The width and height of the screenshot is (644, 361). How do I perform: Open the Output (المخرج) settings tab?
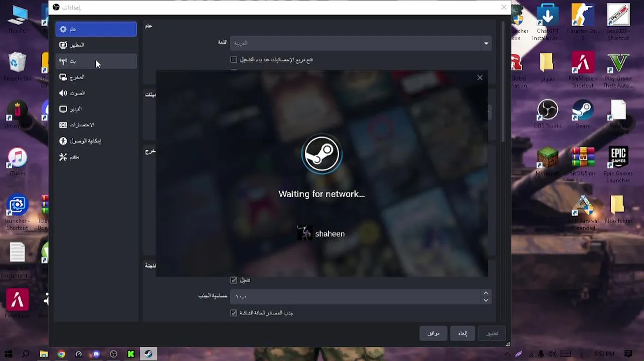pos(96,77)
